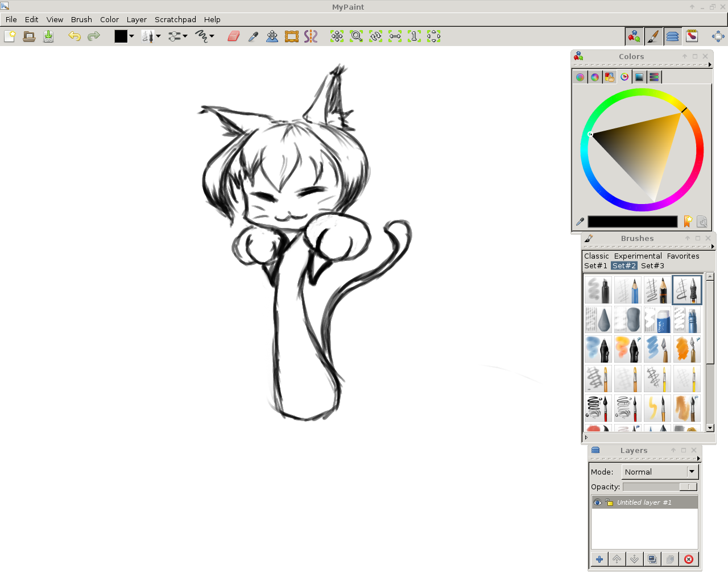The image size is (728, 582).
Task: Activate the Frame tool
Action: (292, 36)
